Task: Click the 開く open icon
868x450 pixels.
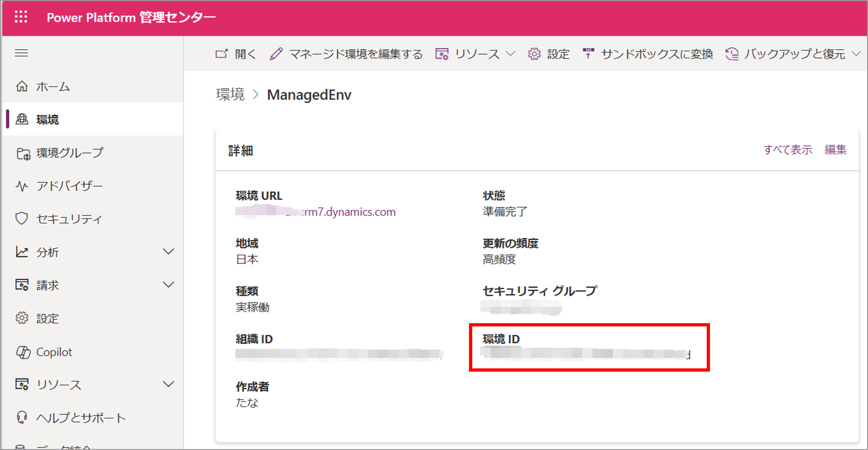Action: 221,54
